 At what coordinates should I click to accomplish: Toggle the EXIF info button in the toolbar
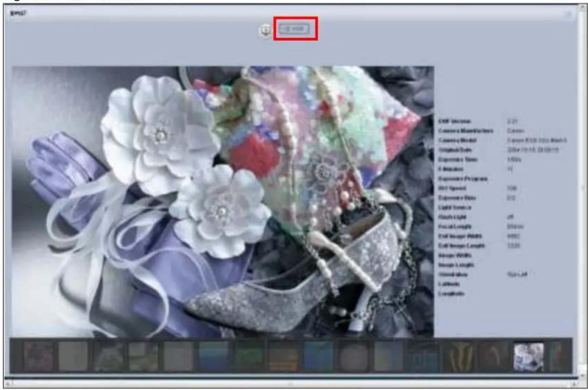tap(295, 29)
